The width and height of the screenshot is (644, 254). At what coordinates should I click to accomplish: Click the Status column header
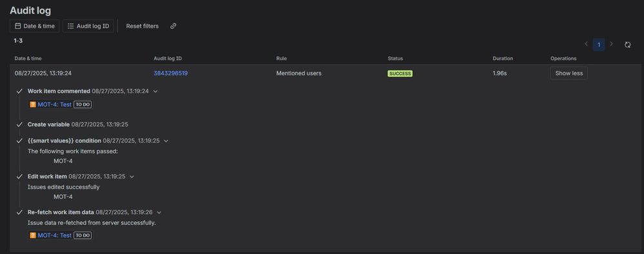point(395,58)
